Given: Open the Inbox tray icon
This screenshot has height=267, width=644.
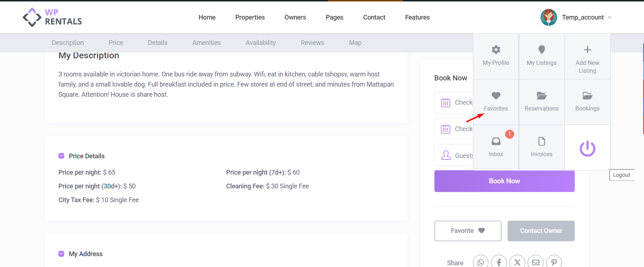Looking at the screenshot, I should (x=496, y=141).
